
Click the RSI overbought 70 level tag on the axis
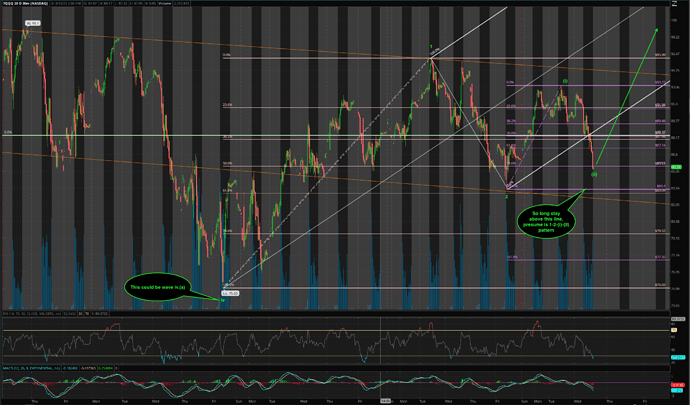click(675, 330)
